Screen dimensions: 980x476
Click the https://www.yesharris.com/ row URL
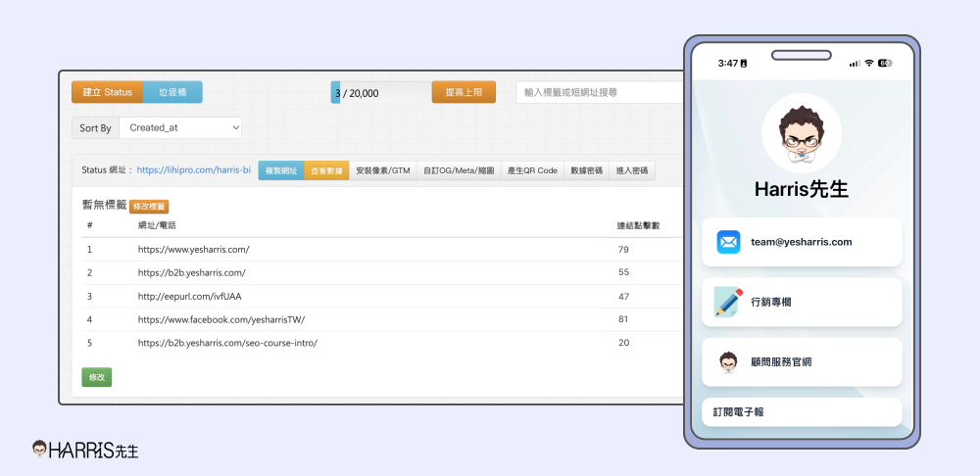click(194, 249)
